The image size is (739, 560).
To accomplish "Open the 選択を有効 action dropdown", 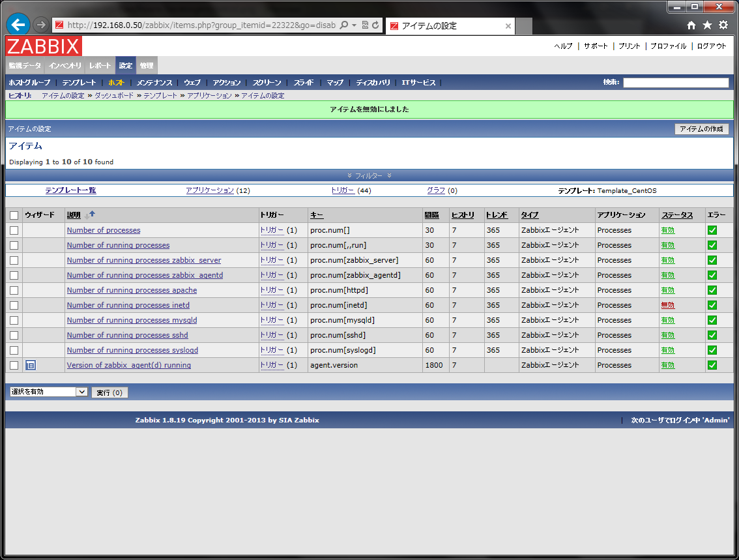I will [x=48, y=392].
